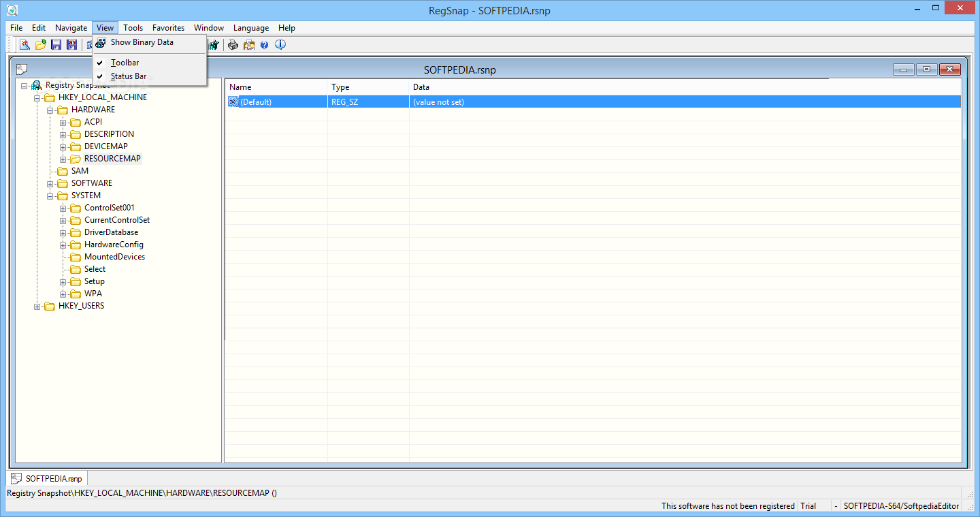
Task: Open the Language menu
Action: (250, 28)
